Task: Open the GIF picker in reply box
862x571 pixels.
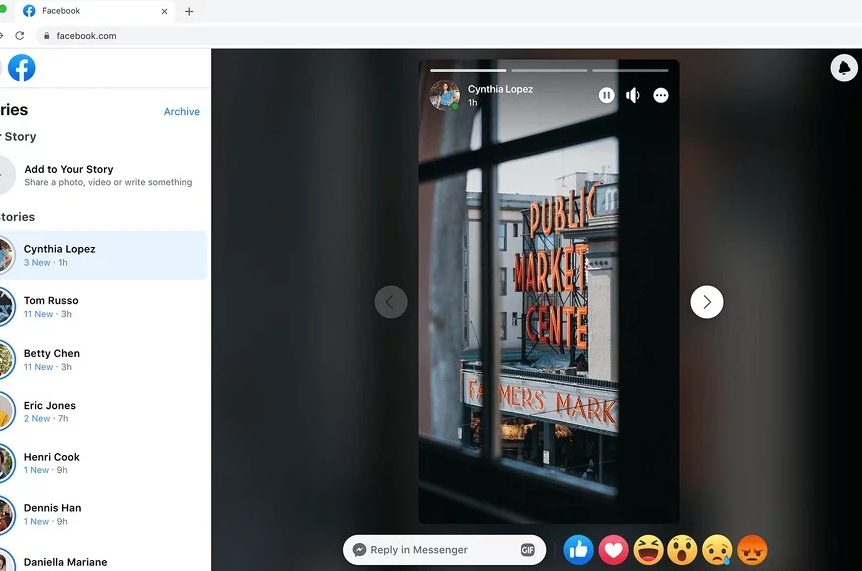Action: pyautogui.click(x=527, y=550)
